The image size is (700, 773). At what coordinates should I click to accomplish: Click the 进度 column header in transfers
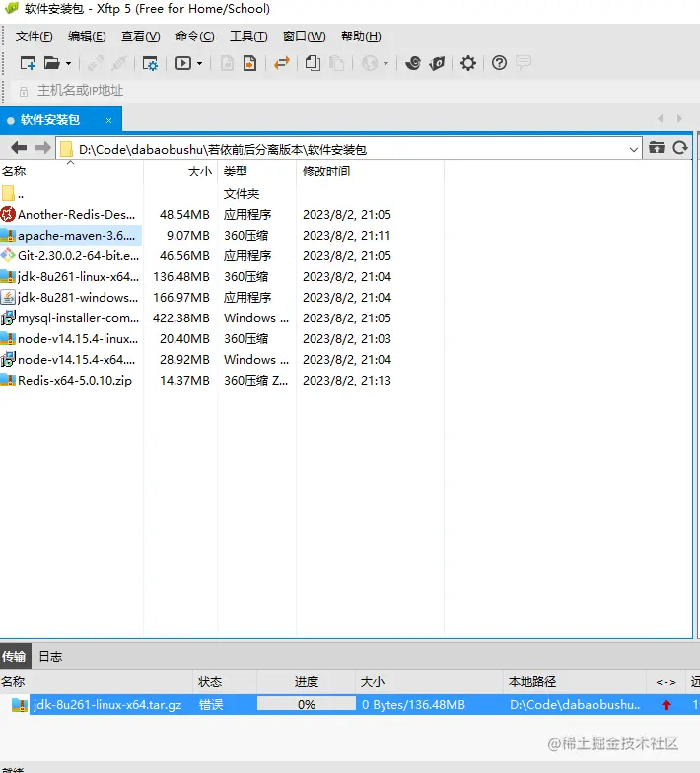[x=306, y=682]
